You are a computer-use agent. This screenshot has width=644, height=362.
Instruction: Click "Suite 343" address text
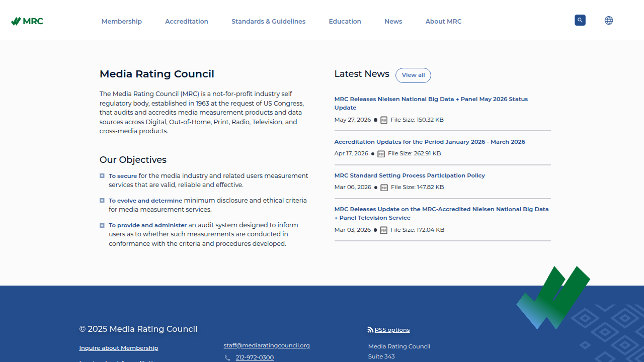coord(381,356)
